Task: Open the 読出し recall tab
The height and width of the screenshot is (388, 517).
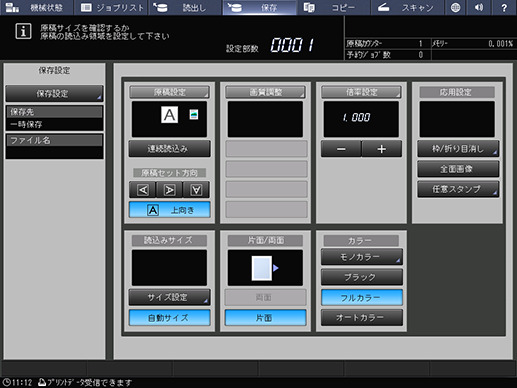Action: point(185,7)
